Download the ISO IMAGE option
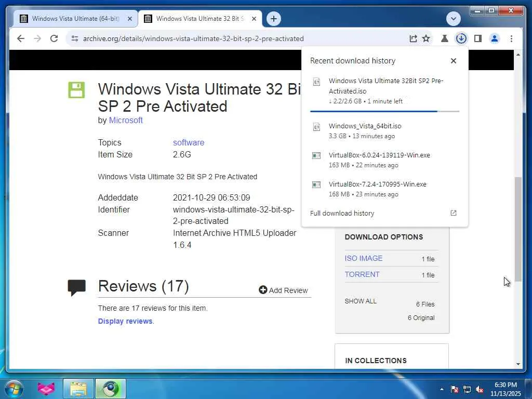 (x=363, y=258)
